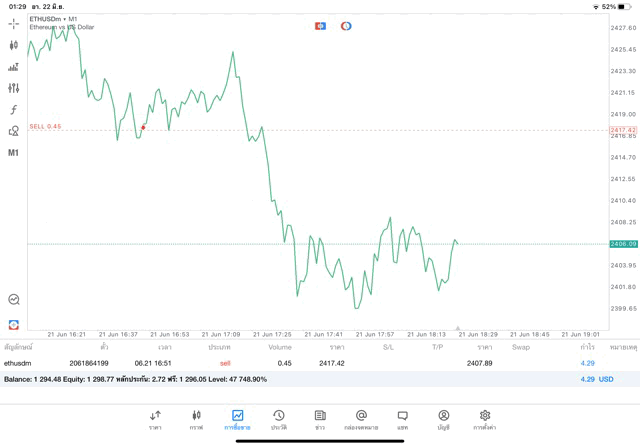
Task: Open the M1 timeframe selector
Action: click(14, 153)
